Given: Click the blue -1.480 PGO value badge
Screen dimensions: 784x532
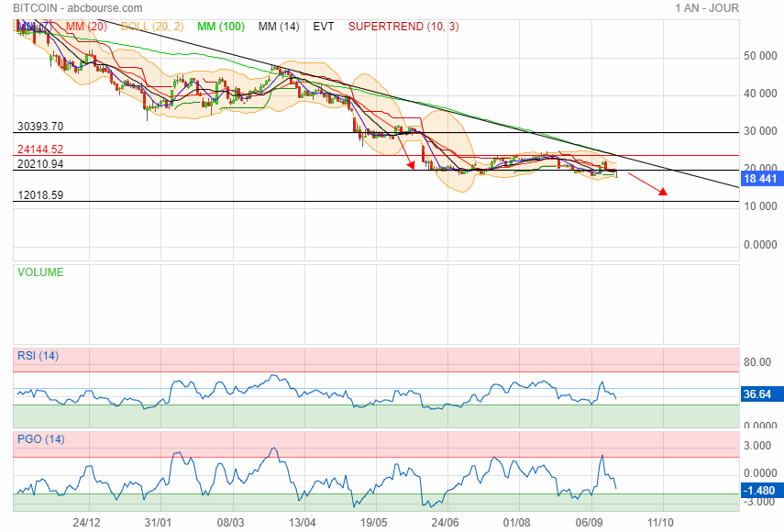Looking at the screenshot, I should pos(761,490).
